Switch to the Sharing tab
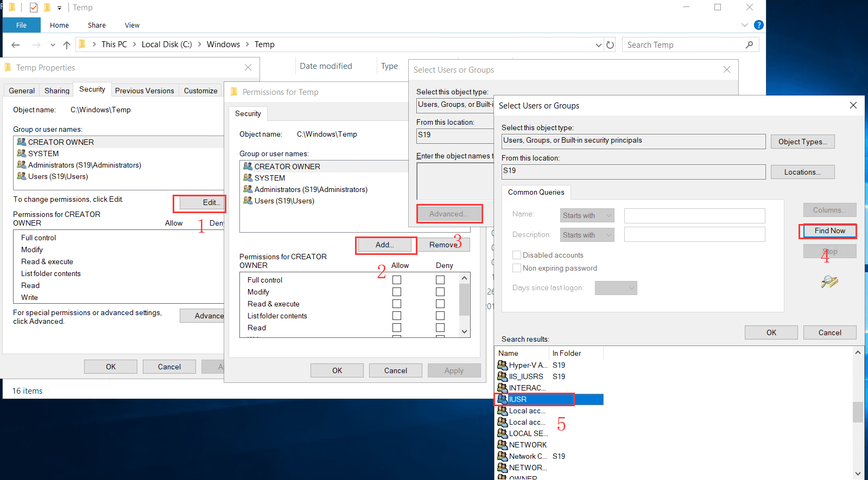868x480 pixels. (56, 91)
